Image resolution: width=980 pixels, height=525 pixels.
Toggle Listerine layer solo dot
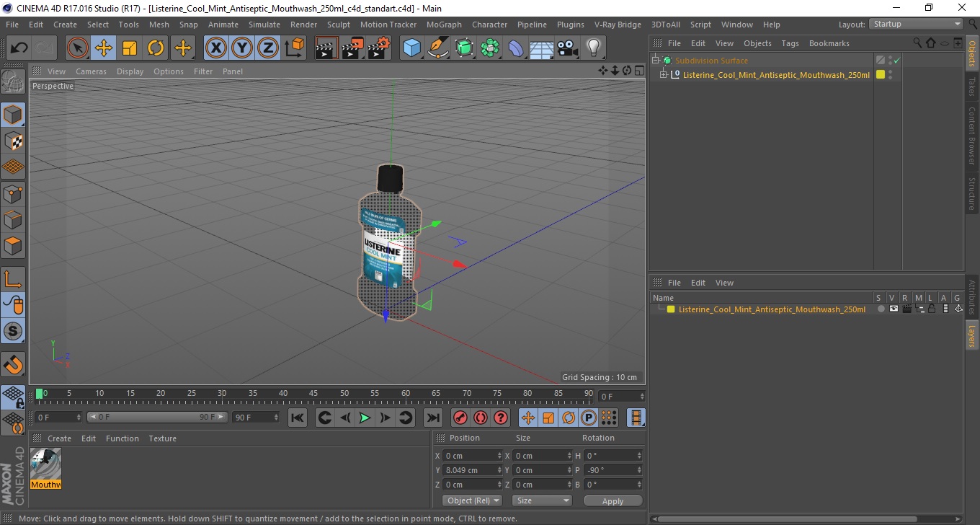coord(881,309)
